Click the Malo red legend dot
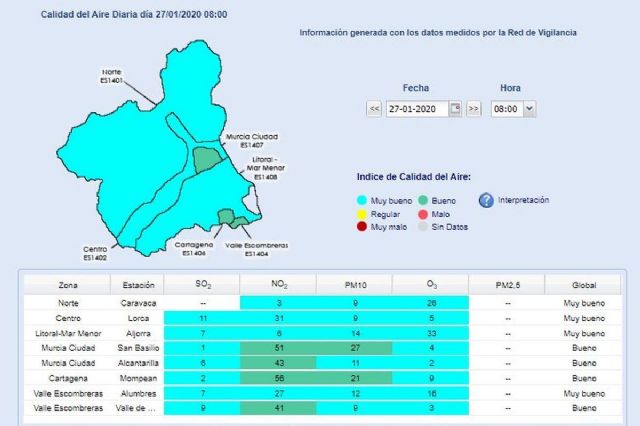The width and height of the screenshot is (640, 426). tap(423, 213)
